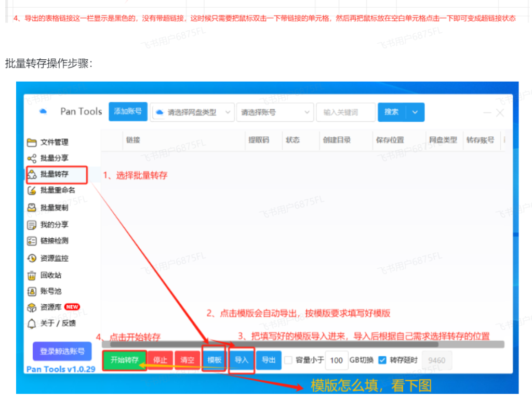The image size is (532, 401).
Task: Click the recycle bin trash icon
Action: pyautogui.click(x=32, y=276)
